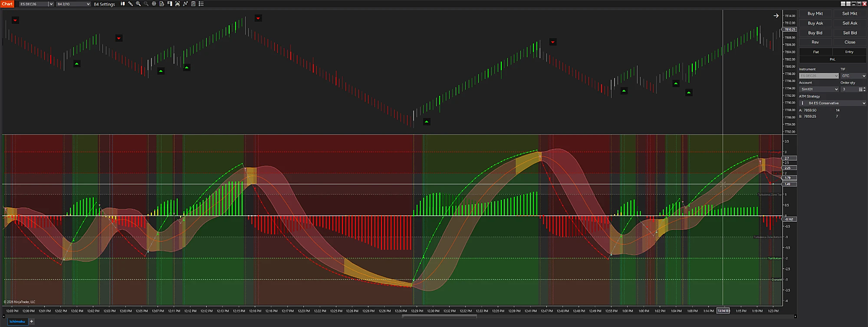Click the zoom in magnifier icon
The width and height of the screenshot is (868, 327).
pyautogui.click(x=138, y=4)
